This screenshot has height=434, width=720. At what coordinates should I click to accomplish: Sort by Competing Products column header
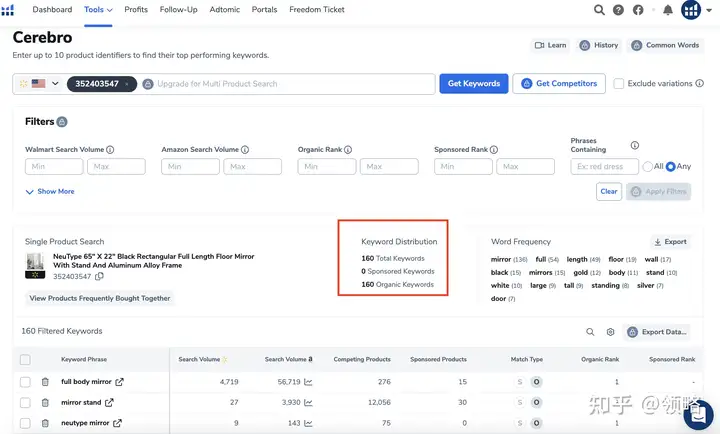362,360
